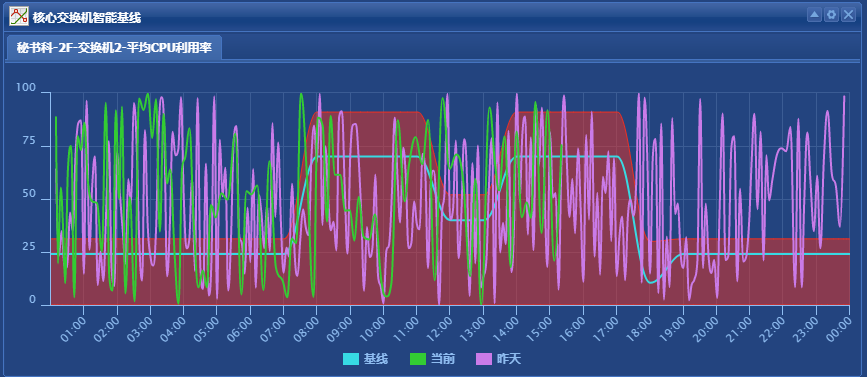Toggle the 昨天 legend swatch

coord(484,359)
